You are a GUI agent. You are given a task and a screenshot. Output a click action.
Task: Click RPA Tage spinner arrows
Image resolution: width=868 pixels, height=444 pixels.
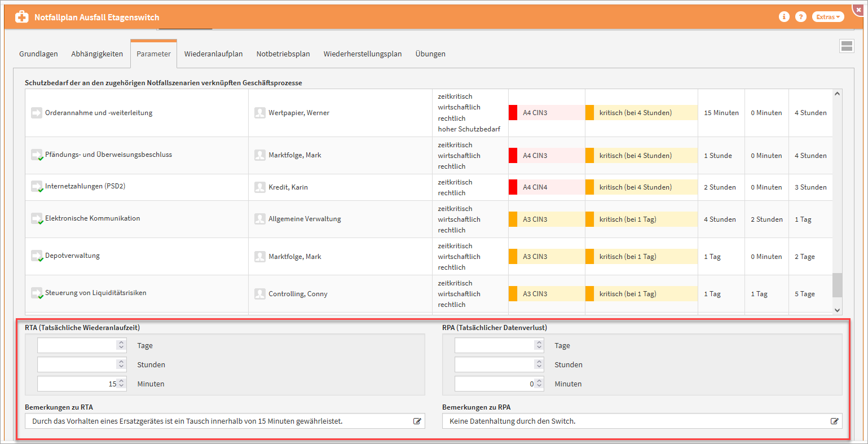[x=539, y=345]
